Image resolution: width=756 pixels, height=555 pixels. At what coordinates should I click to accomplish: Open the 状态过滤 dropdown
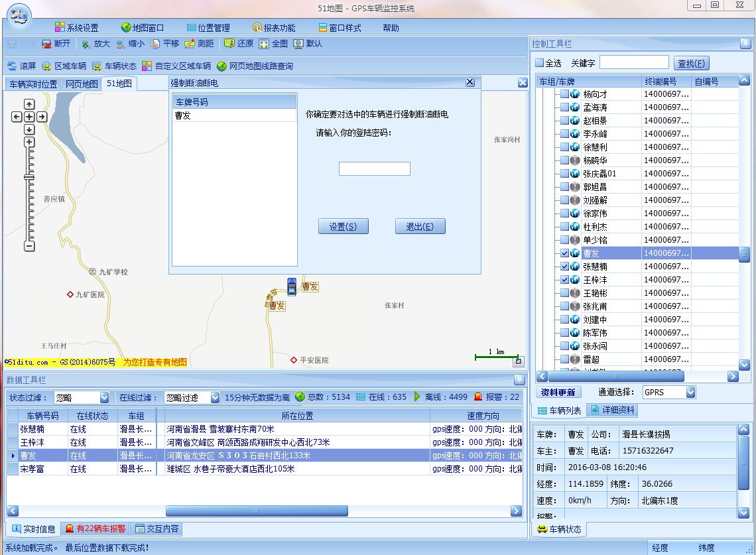pyautogui.click(x=104, y=397)
